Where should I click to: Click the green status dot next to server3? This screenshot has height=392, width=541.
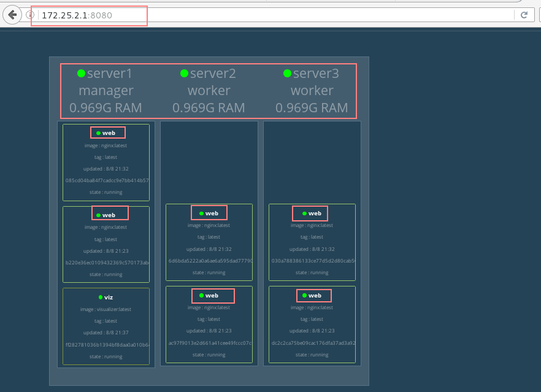[x=287, y=74]
